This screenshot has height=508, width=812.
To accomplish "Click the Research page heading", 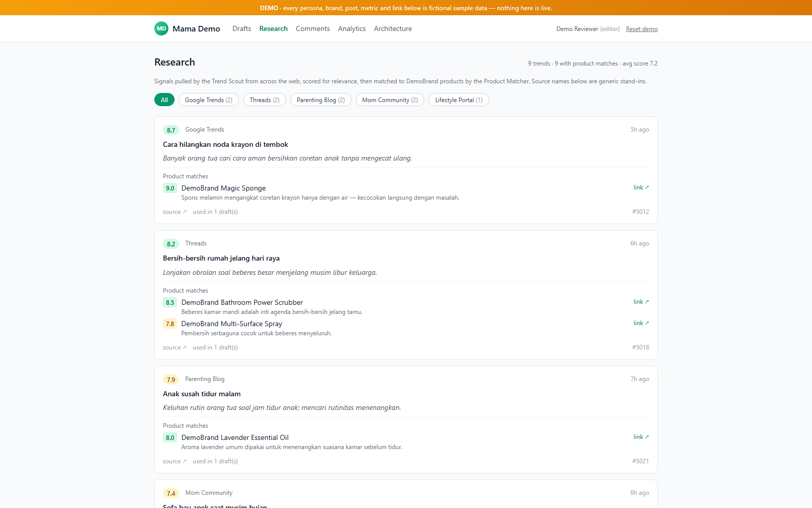I will 175,62.
